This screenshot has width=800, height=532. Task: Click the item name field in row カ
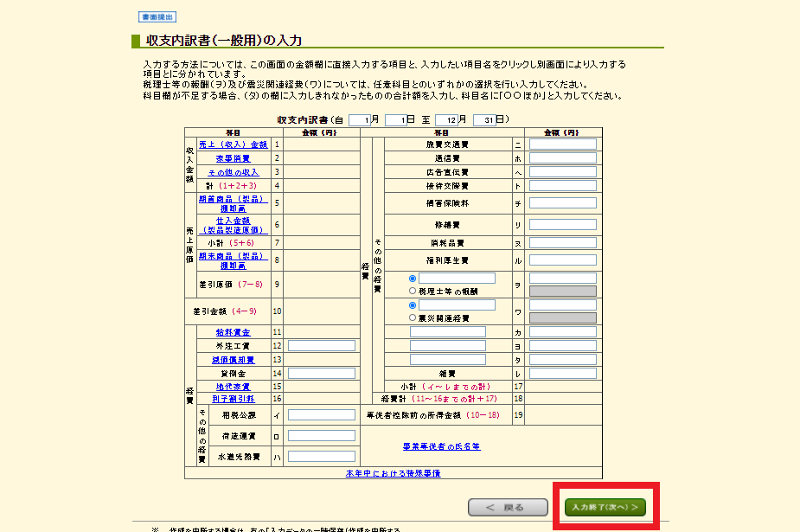(448, 332)
